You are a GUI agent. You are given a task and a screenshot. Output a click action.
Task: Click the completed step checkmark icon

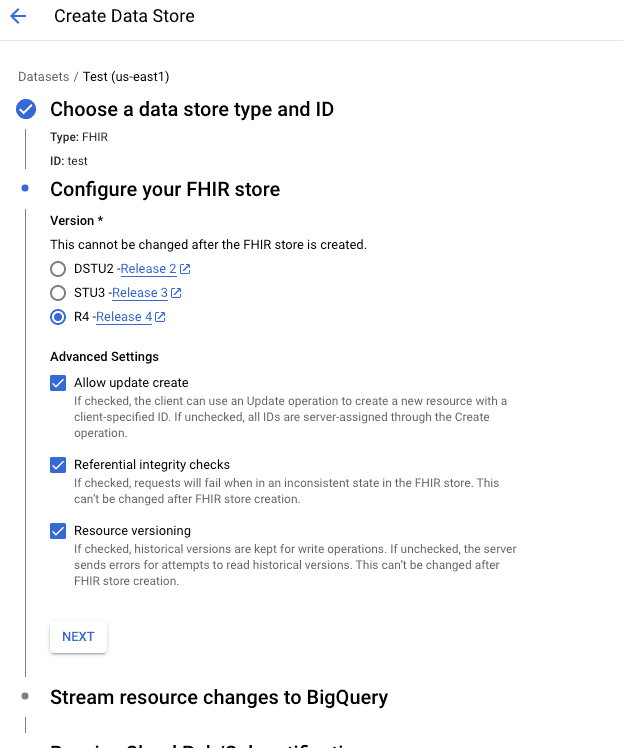pyautogui.click(x=26, y=109)
